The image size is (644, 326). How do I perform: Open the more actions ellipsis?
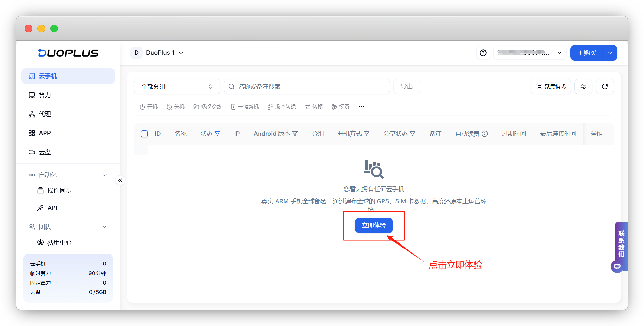point(362,107)
